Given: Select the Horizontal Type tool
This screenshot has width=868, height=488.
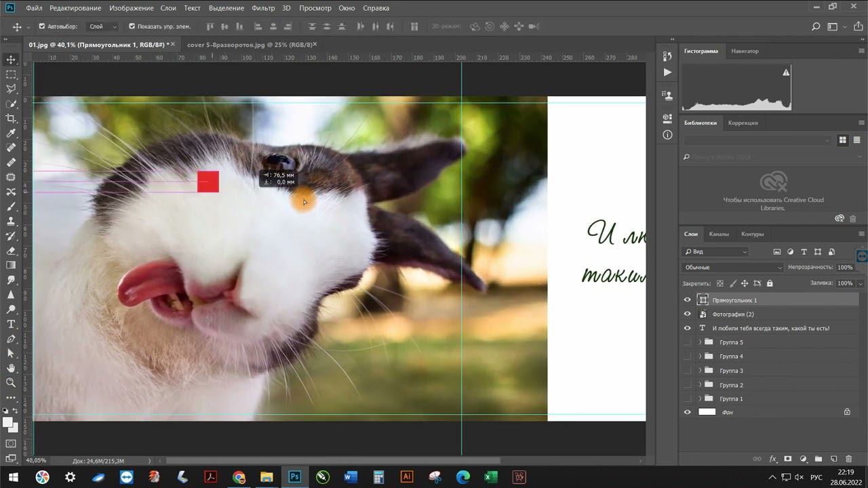Looking at the screenshot, I should pos(11,324).
